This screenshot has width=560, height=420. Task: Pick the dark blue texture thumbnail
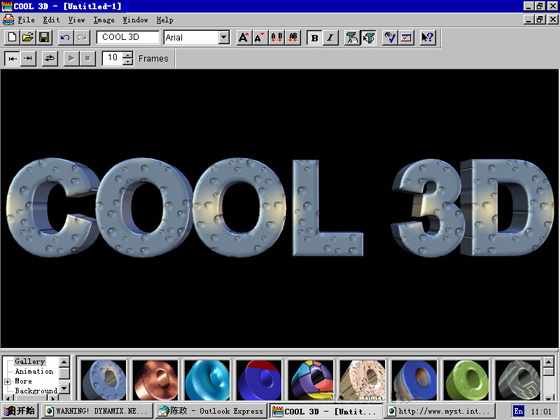pyautogui.click(x=414, y=380)
